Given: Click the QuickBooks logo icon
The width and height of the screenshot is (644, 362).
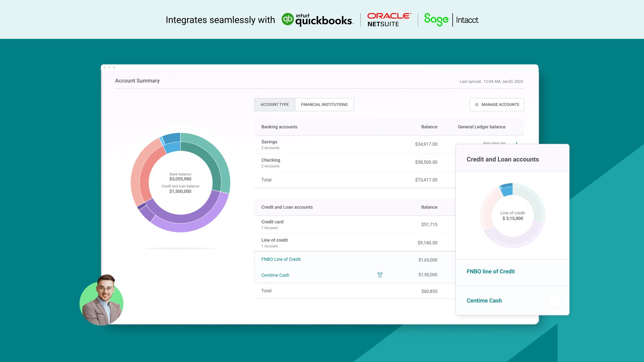Looking at the screenshot, I should (287, 19).
